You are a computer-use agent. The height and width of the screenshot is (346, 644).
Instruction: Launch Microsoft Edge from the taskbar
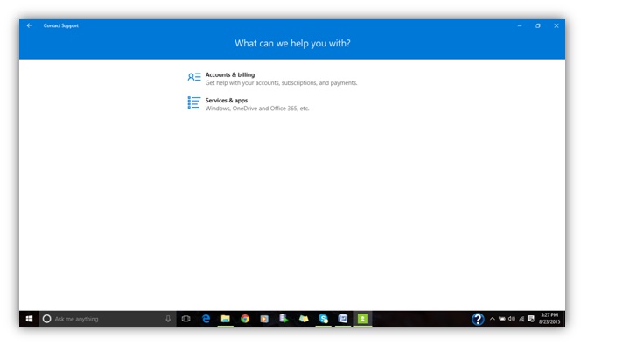click(x=206, y=319)
